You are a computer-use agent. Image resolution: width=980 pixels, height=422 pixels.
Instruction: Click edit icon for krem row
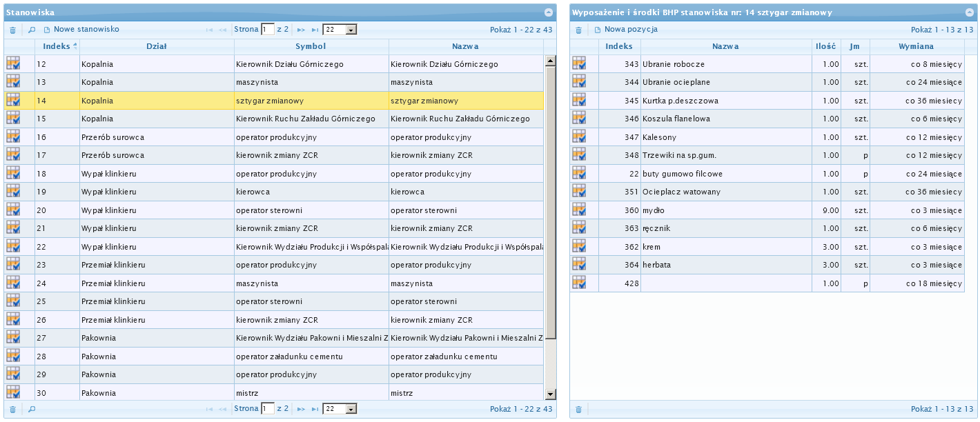point(579,246)
